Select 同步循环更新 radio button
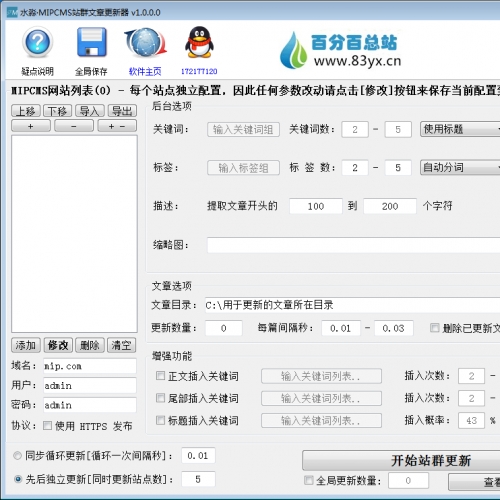Screen dimensions: 500x500 (x=17, y=455)
